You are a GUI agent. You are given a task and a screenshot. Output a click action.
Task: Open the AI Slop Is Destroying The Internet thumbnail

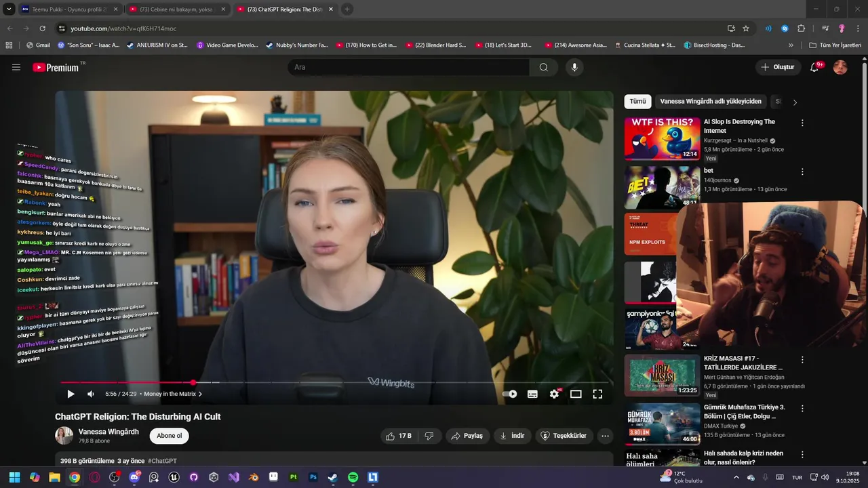click(663, 138)
